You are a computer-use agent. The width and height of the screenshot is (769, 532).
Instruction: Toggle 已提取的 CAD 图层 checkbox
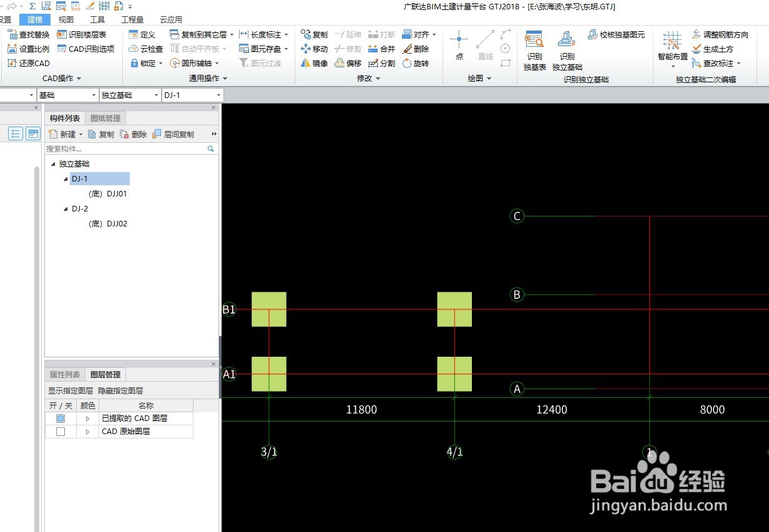pos(61,418)
